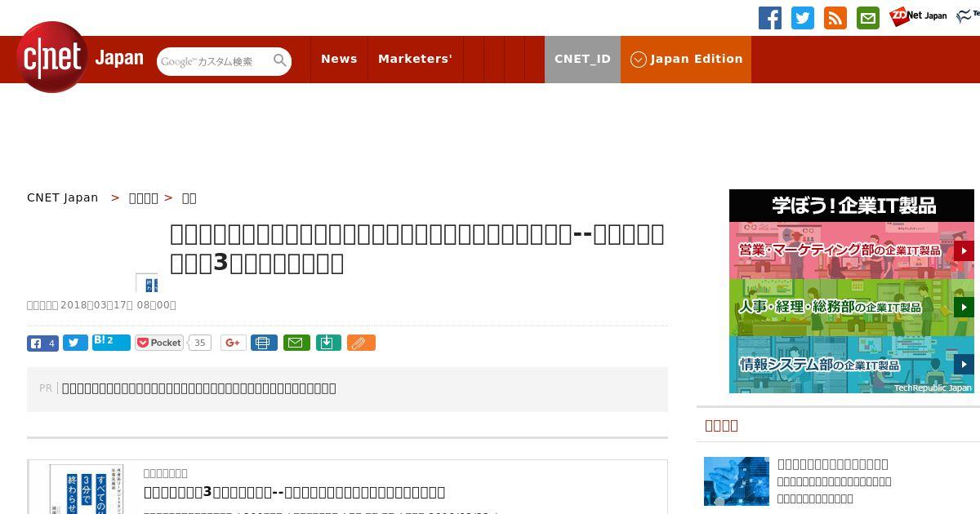Focus the Google custom search box
Screen dimensions: 980x514
coord(214,61)
